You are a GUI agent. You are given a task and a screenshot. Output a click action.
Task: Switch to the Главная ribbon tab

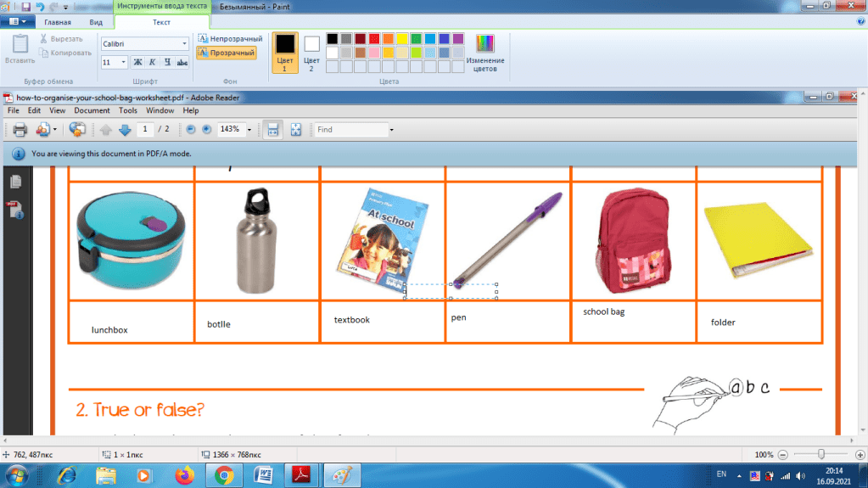pos(57,22)
